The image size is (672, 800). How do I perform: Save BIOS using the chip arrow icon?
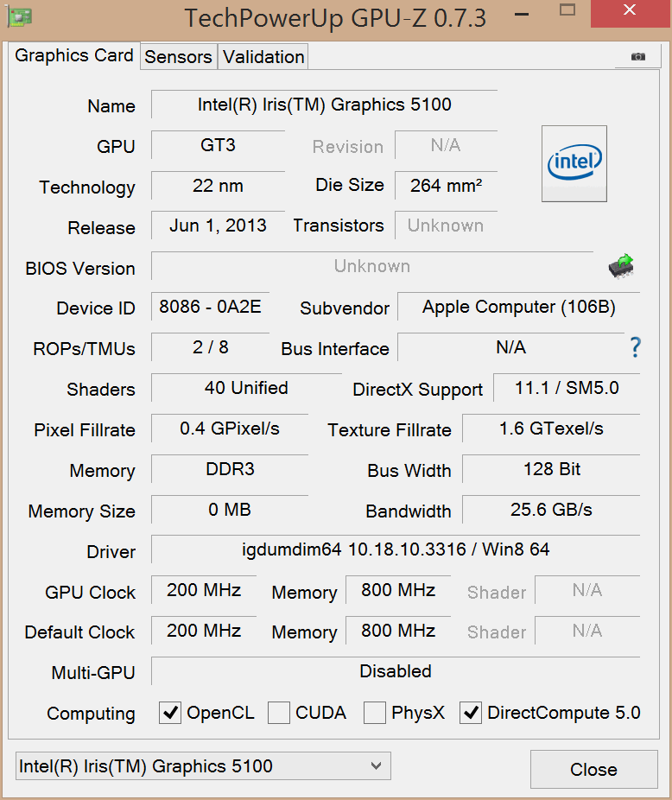click(621, 266)
